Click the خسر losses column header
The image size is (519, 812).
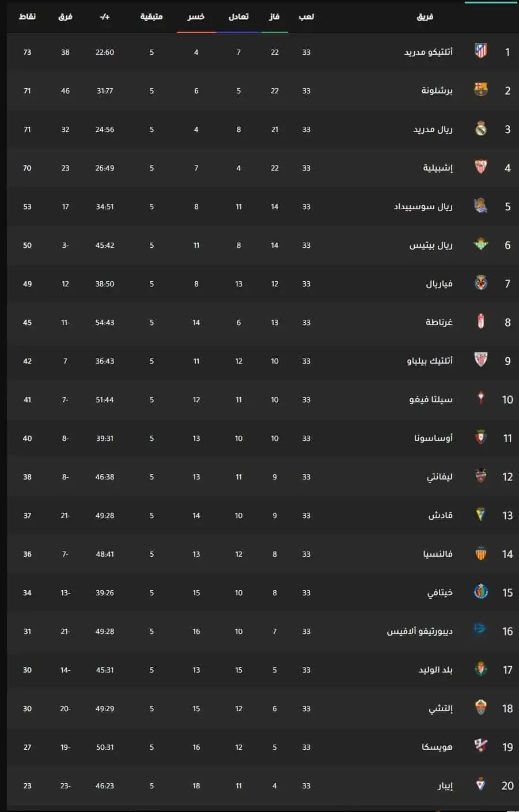tap(196, 17)
